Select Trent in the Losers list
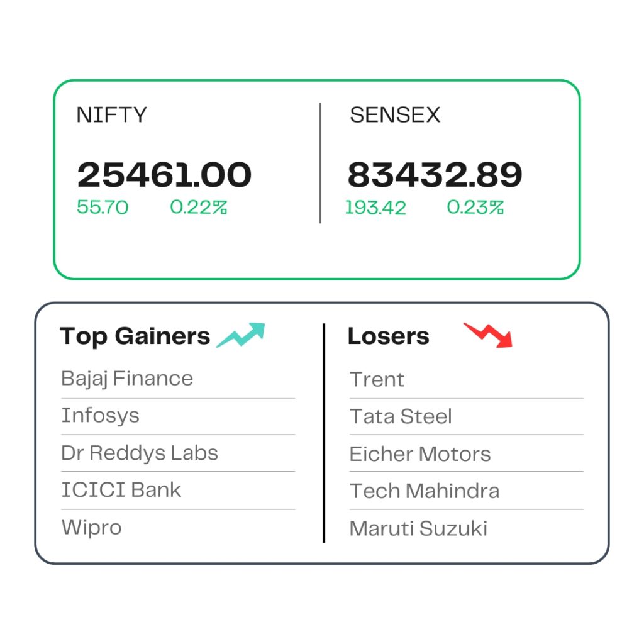 pyautogui.click(x=377, y=379)
